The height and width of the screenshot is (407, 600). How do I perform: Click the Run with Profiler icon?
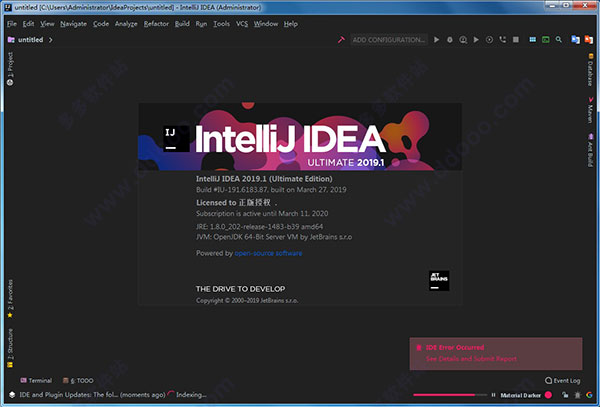pyautogui.click(x=476, y=40)
